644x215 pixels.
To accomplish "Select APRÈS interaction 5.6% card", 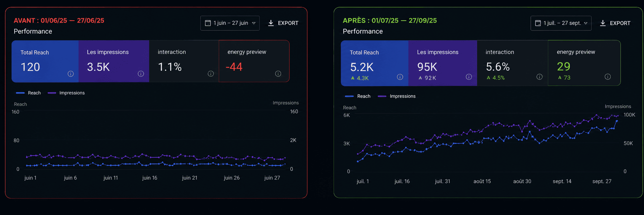I will coord(513,63).
